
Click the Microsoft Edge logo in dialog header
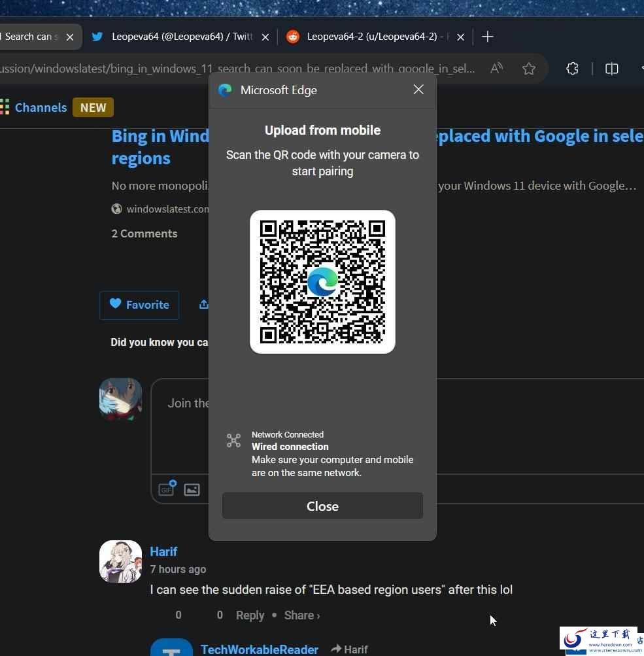(225, 90)
